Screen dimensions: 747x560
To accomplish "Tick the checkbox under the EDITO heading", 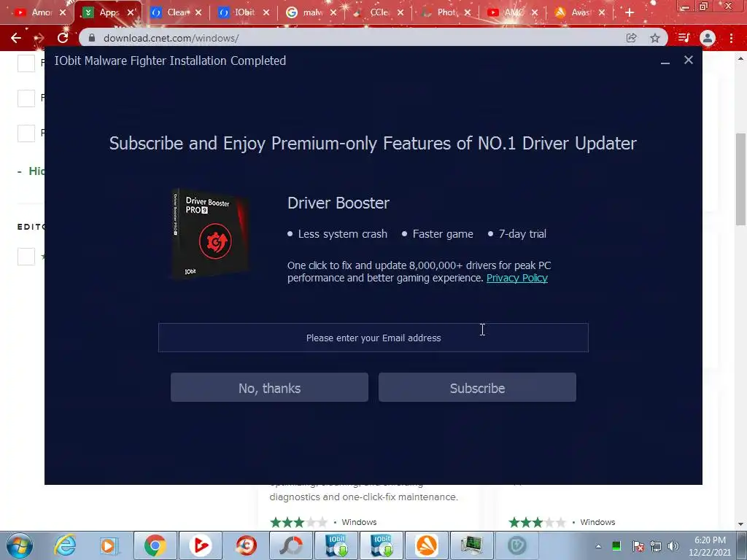I will click(x=26, y=257).
